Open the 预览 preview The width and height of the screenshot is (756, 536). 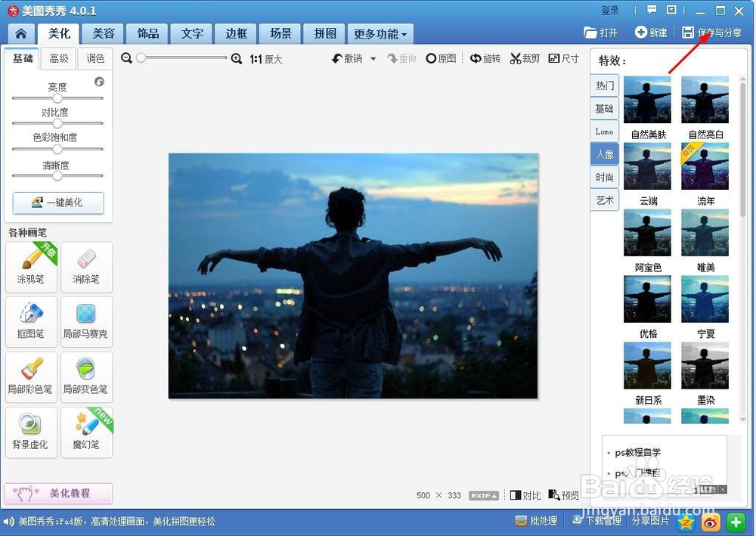pyautogui.click(x=563, y=495)
